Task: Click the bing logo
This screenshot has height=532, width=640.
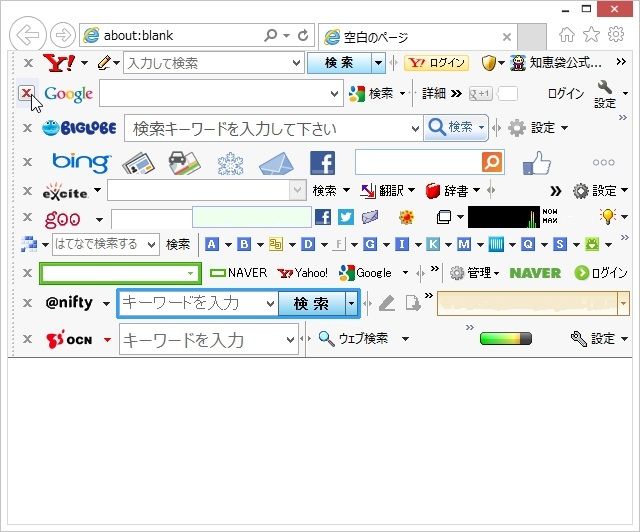Action: (x=82, y=162)
